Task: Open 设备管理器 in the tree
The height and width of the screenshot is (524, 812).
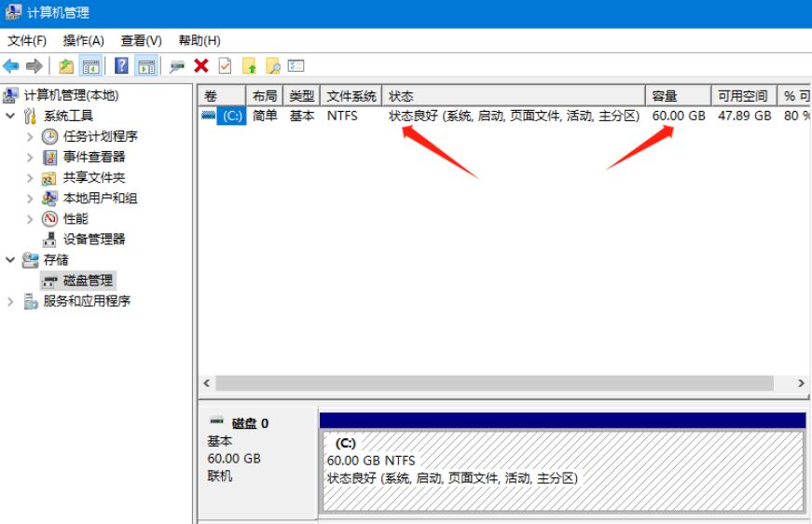Action: 94,240
